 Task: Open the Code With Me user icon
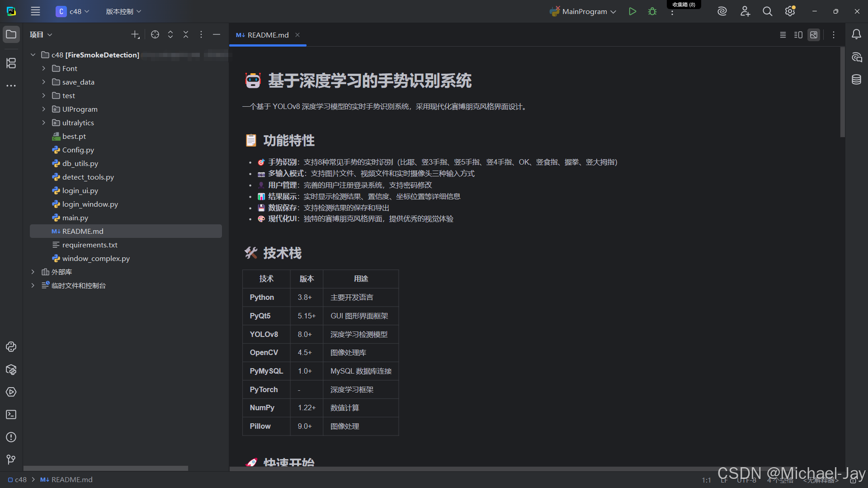point(745,11)
